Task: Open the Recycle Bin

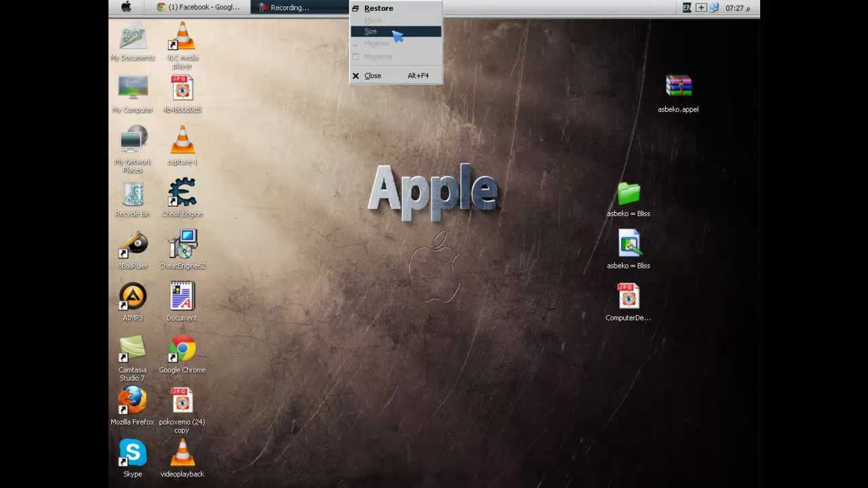Action: [133, 198]
